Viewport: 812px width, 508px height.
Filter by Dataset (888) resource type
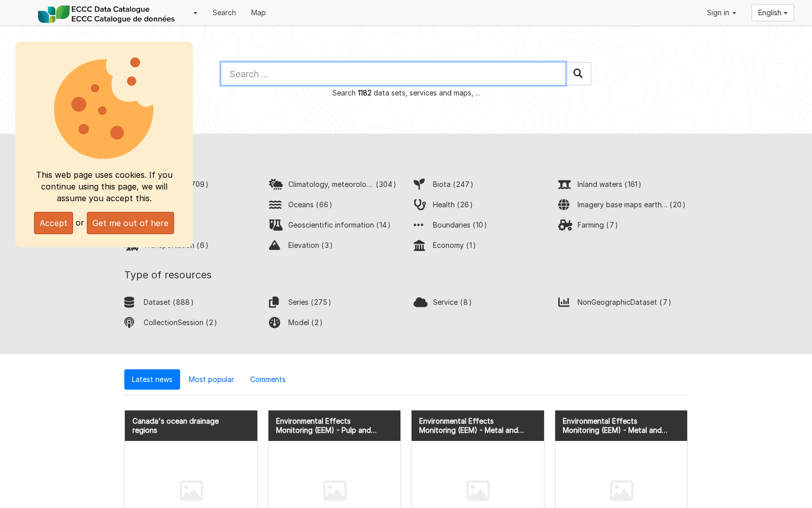click(x=168, y=302)
